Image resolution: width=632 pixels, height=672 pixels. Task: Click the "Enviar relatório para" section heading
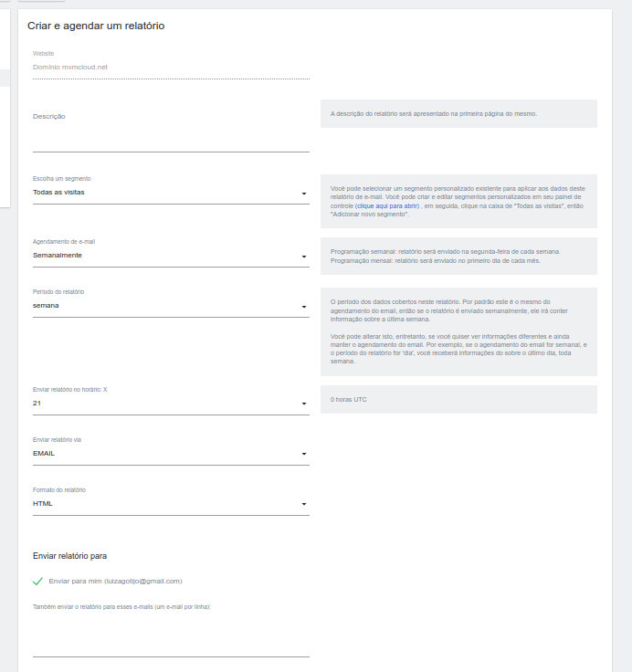tap(70, 555)
